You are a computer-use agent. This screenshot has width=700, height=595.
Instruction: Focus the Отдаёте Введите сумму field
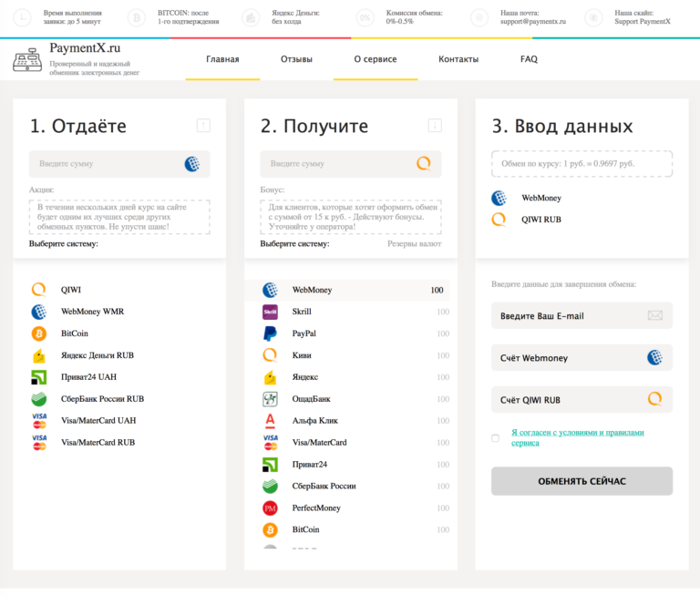coord(119,164)
